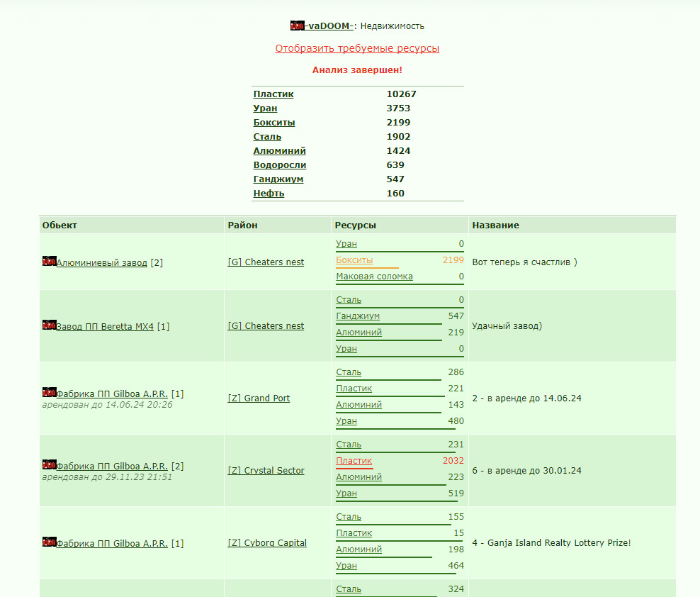Open Ганджиум in the summary list
This screenshot has width=700, height=597.
coord(278,179)
